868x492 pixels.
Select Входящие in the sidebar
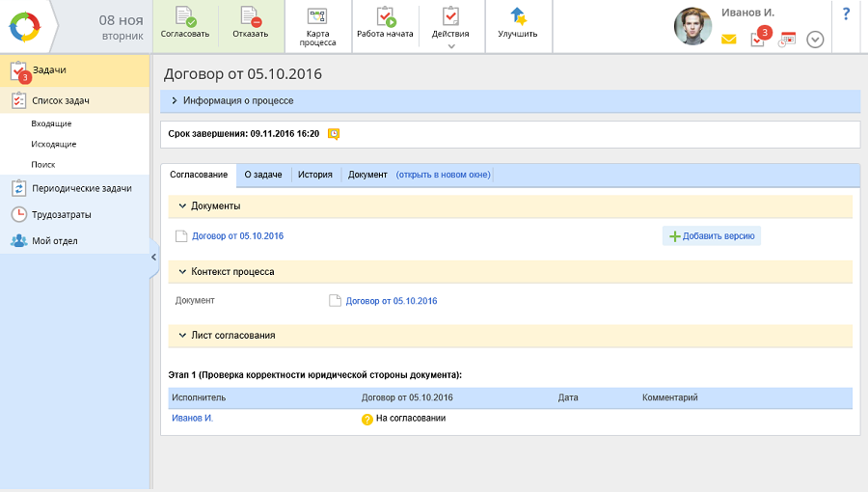pos(51,123)
